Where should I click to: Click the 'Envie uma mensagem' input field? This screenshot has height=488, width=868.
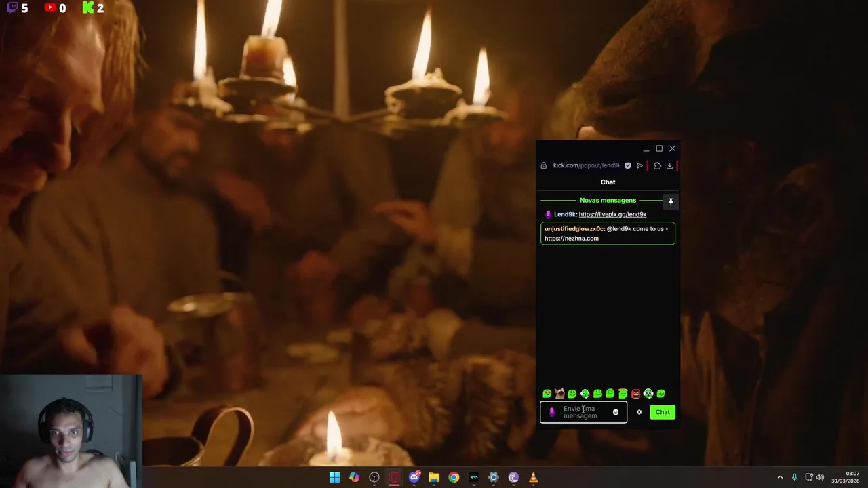(583, 412)
